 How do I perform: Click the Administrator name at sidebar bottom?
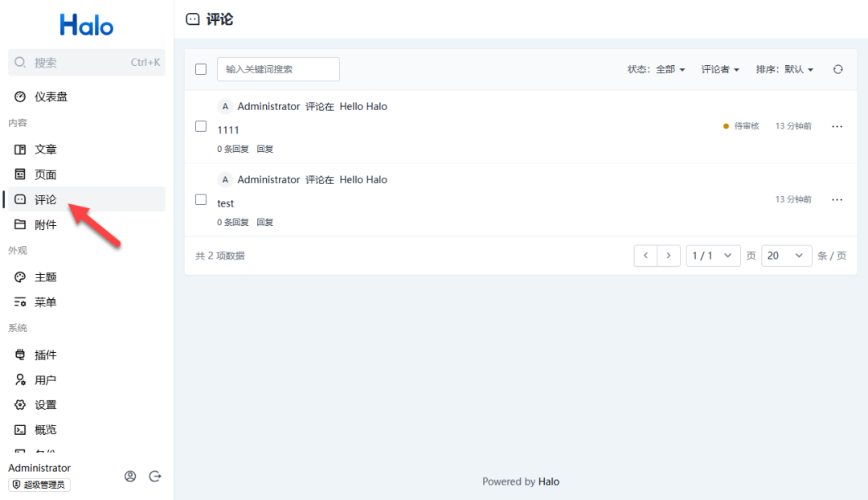(39, 468)
